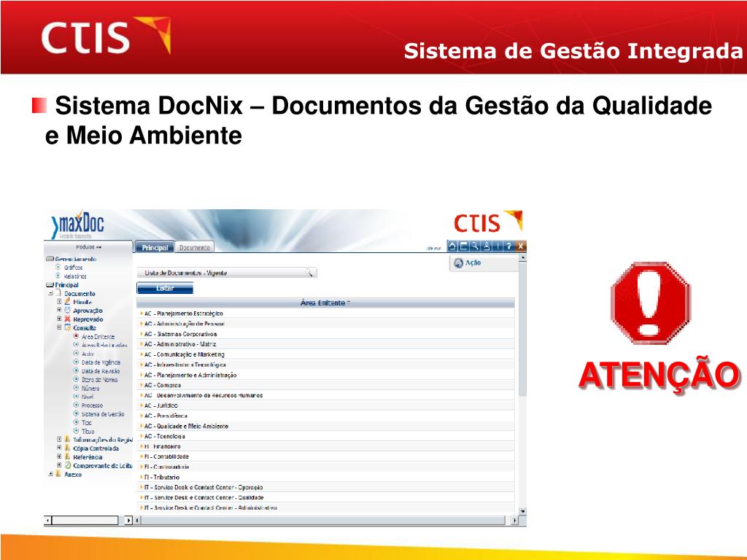
Task: Select the Sistema de Gestão radio option
Action: coord(76,413)
